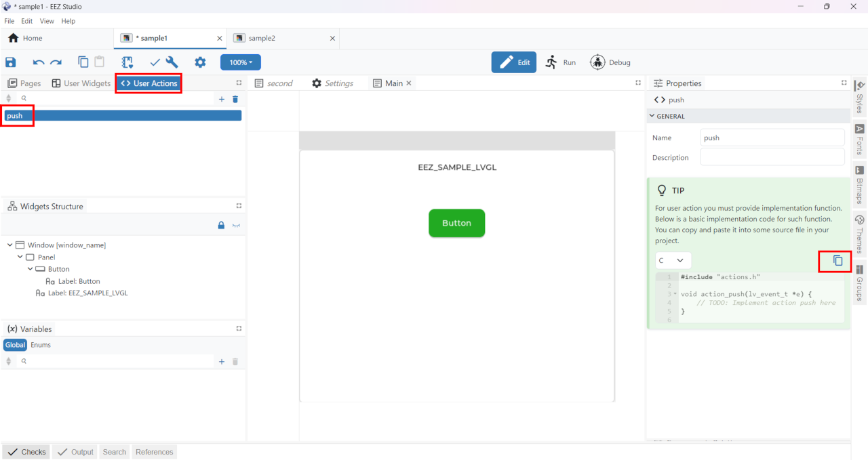Collapse the Window [window_name] tree node

9,245
